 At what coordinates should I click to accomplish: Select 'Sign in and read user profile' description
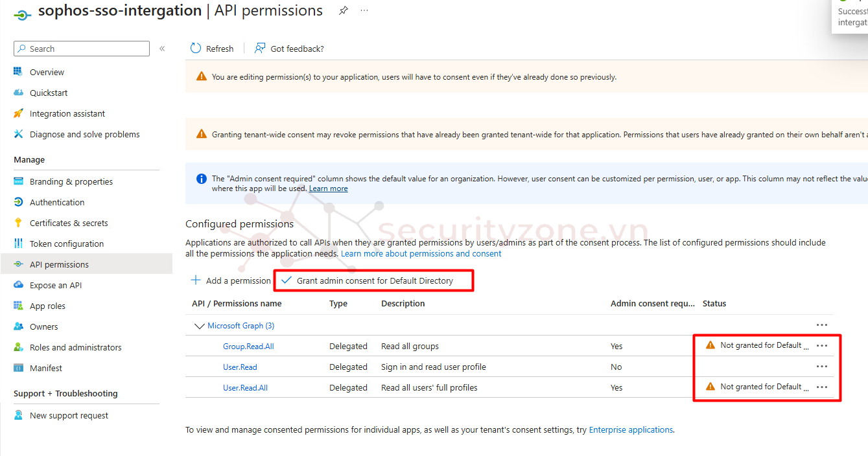[434, 367]
